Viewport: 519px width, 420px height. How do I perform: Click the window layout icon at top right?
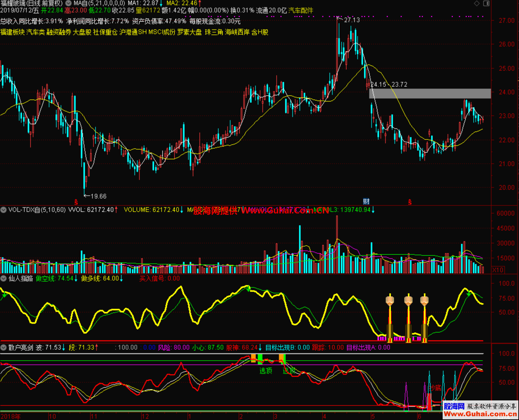point(486,3)
